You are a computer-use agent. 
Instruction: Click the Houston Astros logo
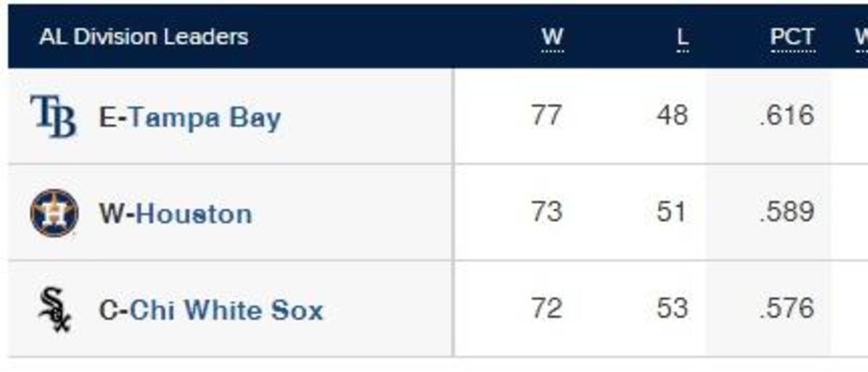[x=54, y=213]
